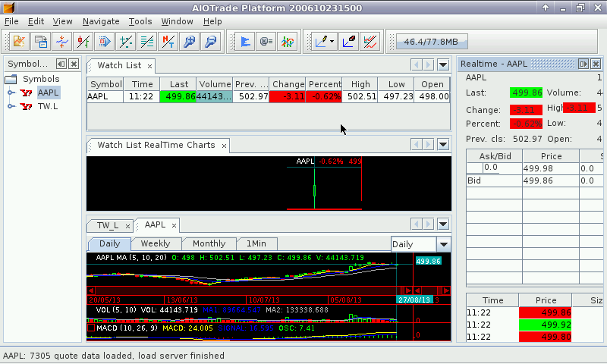The image size is (607, 364).
Task: Click the @ list toolbar icon
Action: tap(266, 42)
